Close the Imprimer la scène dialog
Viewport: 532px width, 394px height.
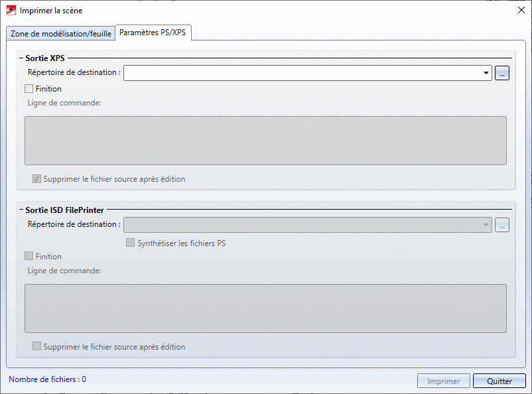pyautogui.click(x=519, y=11)
